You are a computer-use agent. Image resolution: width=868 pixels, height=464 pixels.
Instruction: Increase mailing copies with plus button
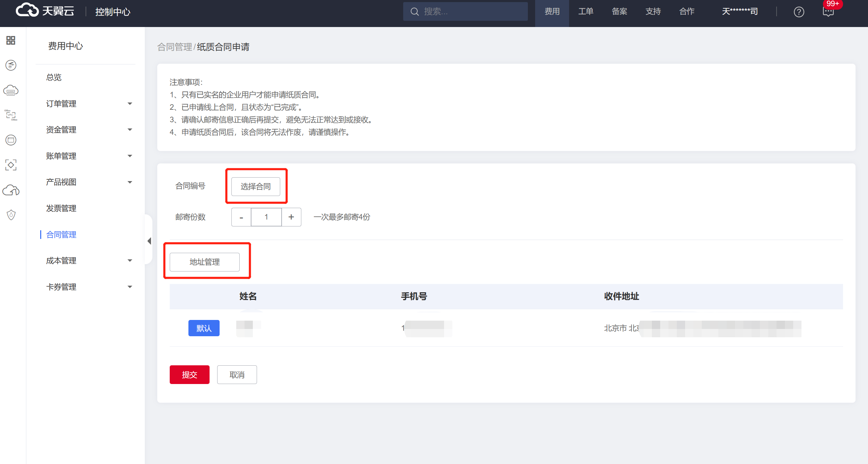291,217
